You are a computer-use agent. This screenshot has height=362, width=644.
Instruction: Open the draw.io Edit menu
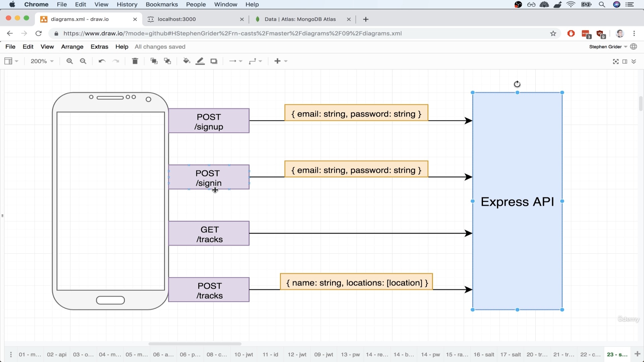click(x=28, y=47)
